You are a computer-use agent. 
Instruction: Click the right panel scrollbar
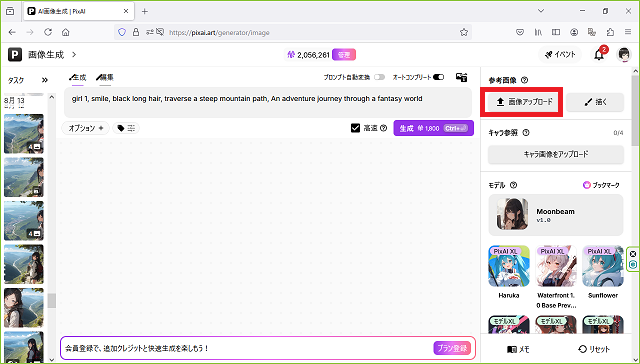[x=635, y=110]
